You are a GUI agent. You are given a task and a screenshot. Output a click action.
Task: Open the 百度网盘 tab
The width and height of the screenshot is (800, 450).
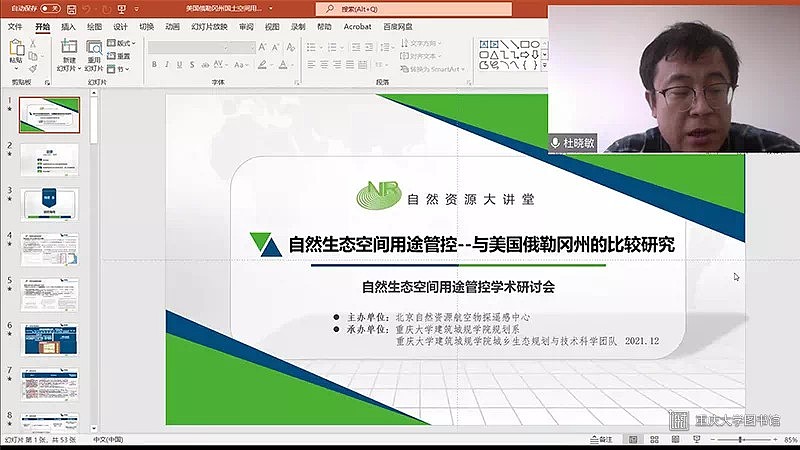pyautogui.click(x=398, y=27)
